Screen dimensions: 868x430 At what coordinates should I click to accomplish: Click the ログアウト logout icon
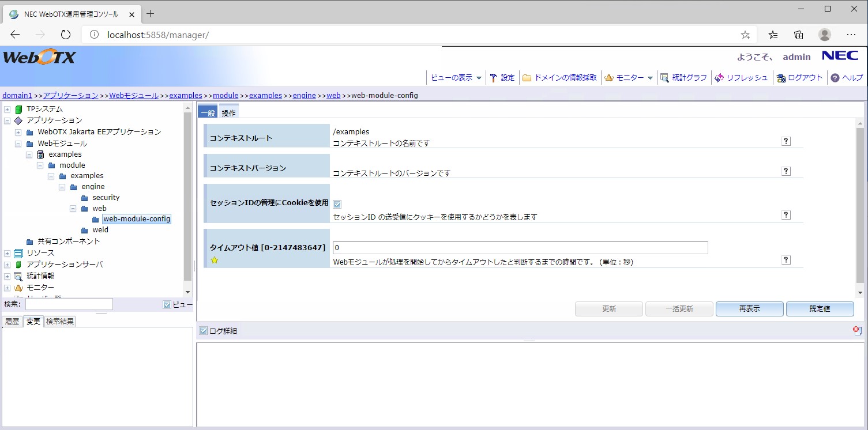tap(780, 77)
